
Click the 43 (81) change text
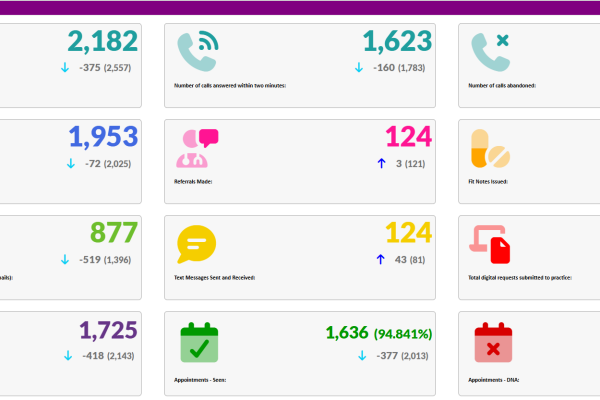[x=410, y=260]
